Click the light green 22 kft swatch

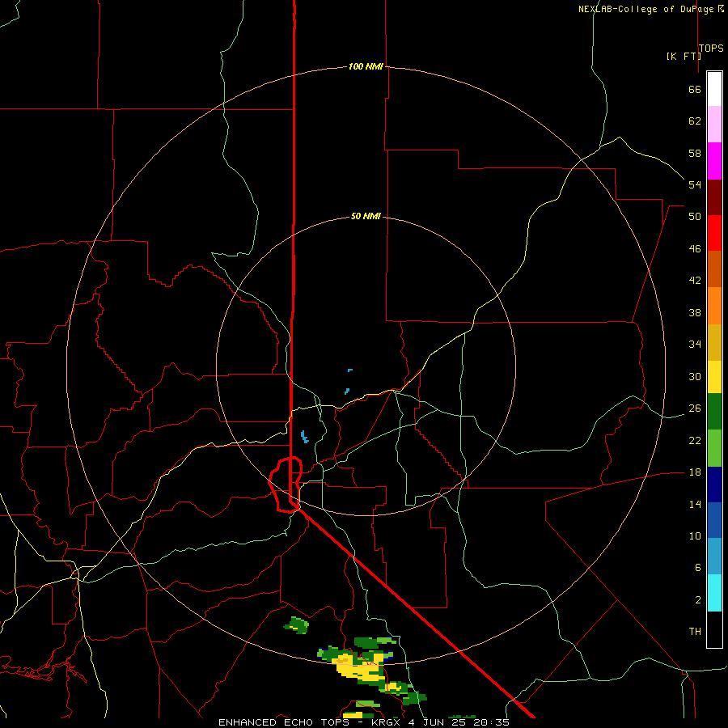click(714, 448)
